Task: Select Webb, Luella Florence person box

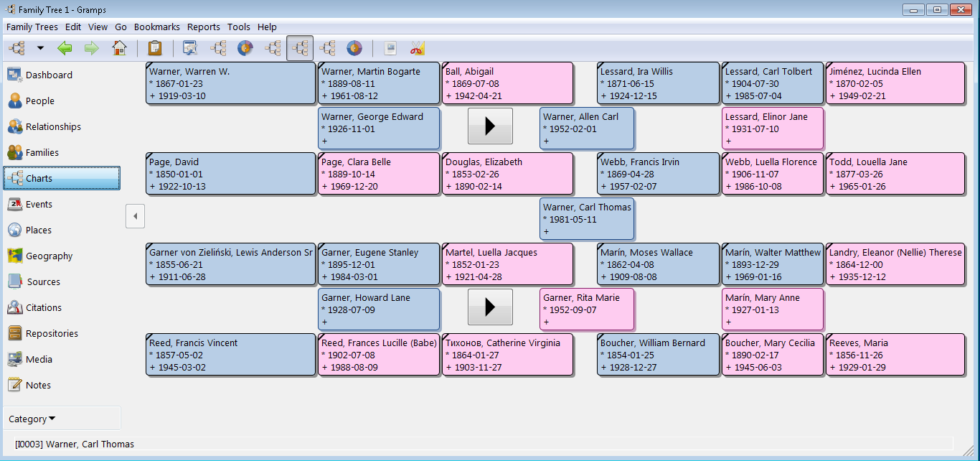Action: click(773, 174)
